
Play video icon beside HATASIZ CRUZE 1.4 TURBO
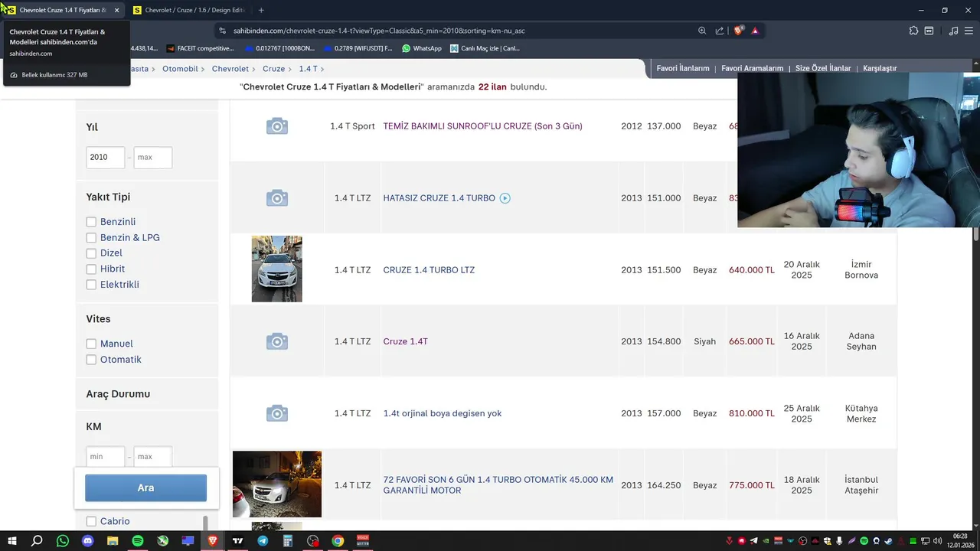505,198
